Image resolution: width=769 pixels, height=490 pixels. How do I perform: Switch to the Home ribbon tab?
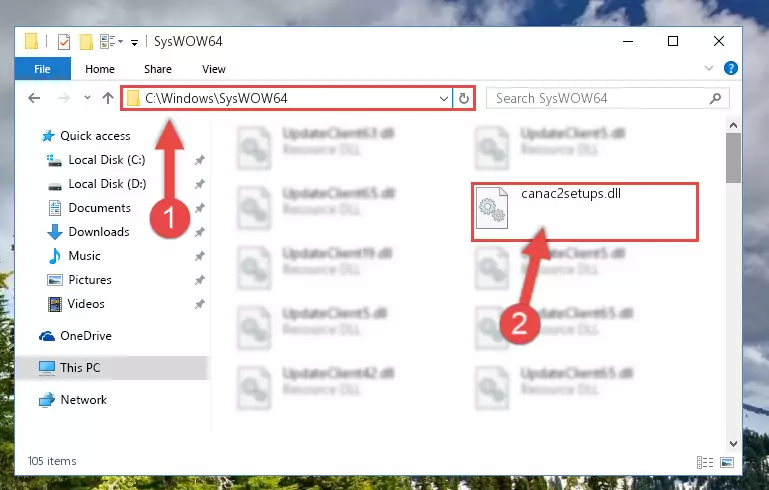[x=100, y=69]
